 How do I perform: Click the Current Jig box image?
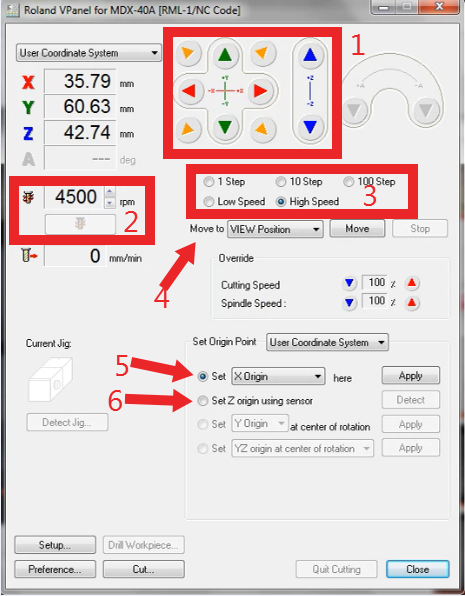50,379
